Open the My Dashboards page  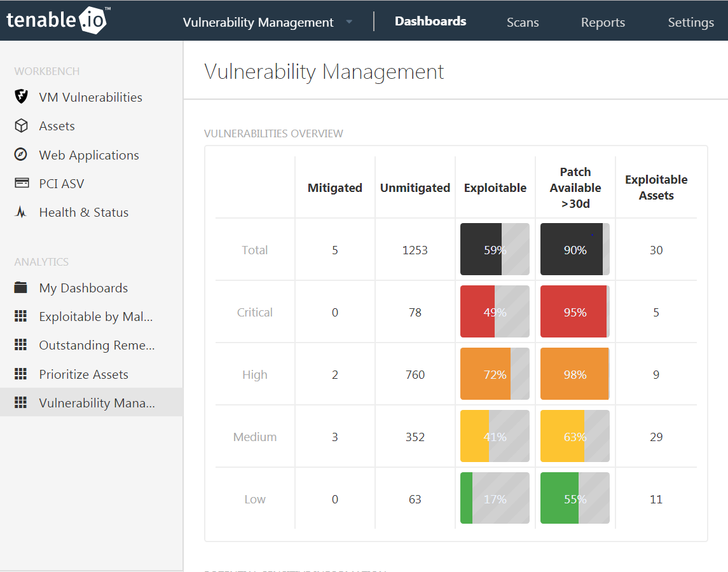click(x=83, y=287)
